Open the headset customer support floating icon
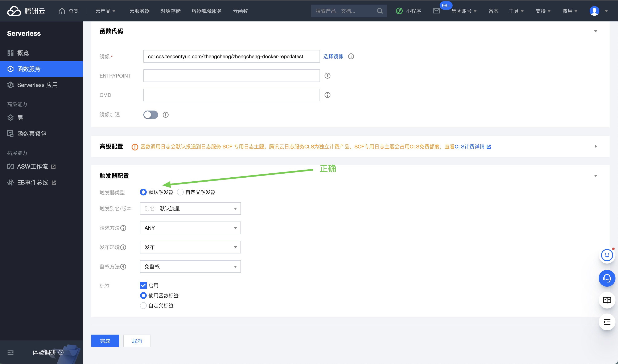Image resolution: width=618 pixels, height=364 pixels. tap(607, 278)
